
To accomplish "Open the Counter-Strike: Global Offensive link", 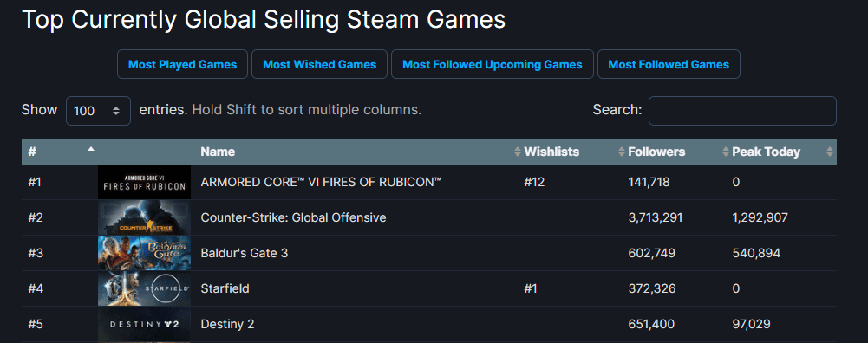I will point(293,217).
